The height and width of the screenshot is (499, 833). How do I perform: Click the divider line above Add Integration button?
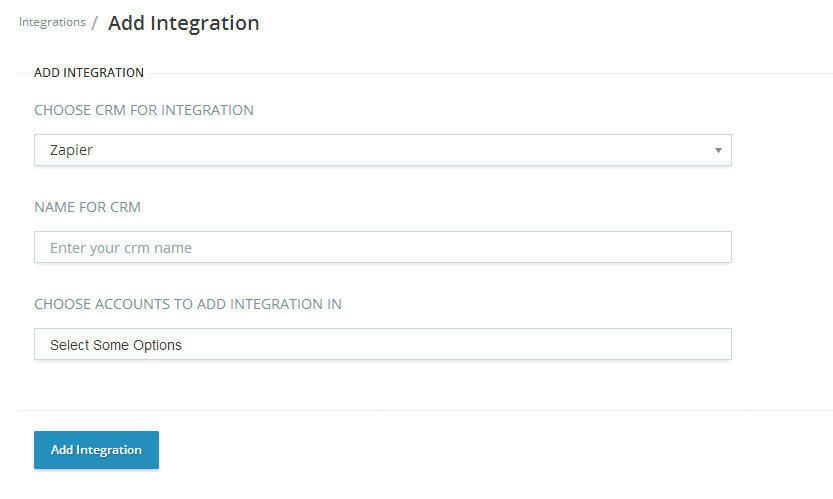[425, 410]
